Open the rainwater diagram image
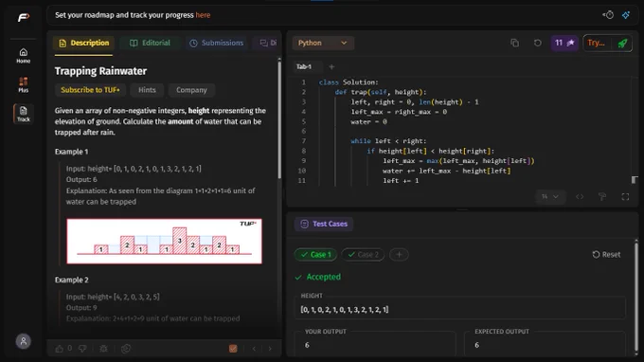Screen dimensions: 644x362 164,242
